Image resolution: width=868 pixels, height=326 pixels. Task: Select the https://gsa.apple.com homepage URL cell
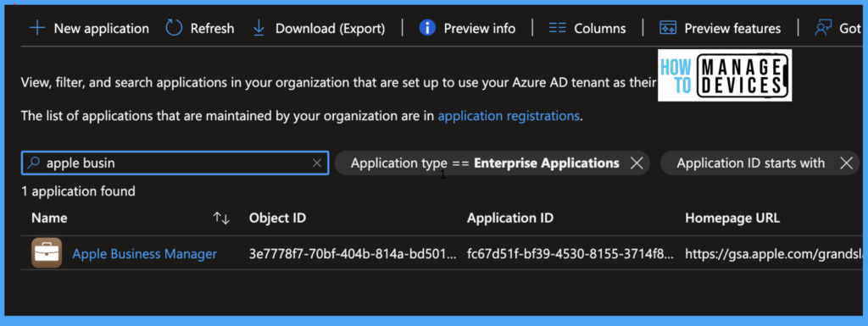pyautogui.click(x=773, y=254)
